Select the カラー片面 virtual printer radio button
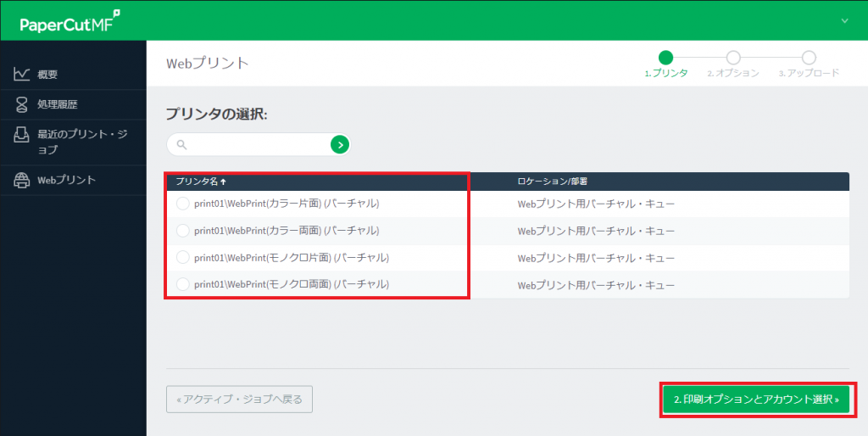Image resolution: width=868 pixels, height=436 pixels. pyautogui.click(x=183, y=204)
